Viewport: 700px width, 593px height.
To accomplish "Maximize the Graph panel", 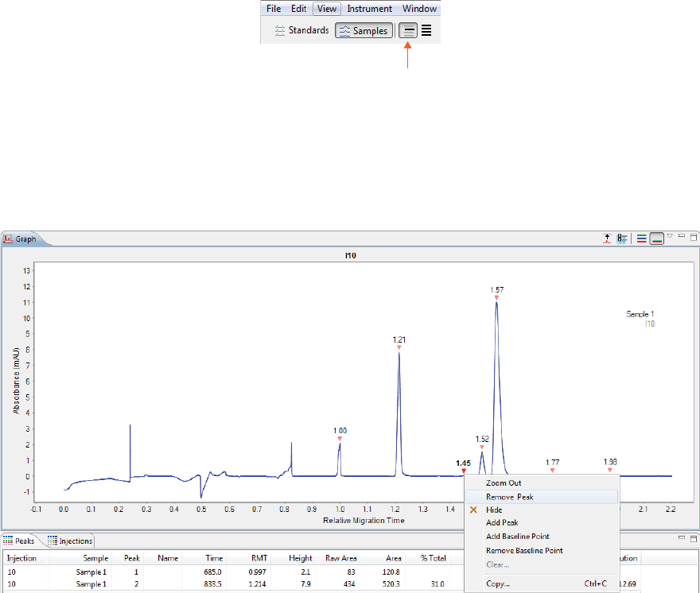I will [x=694, y=237].
